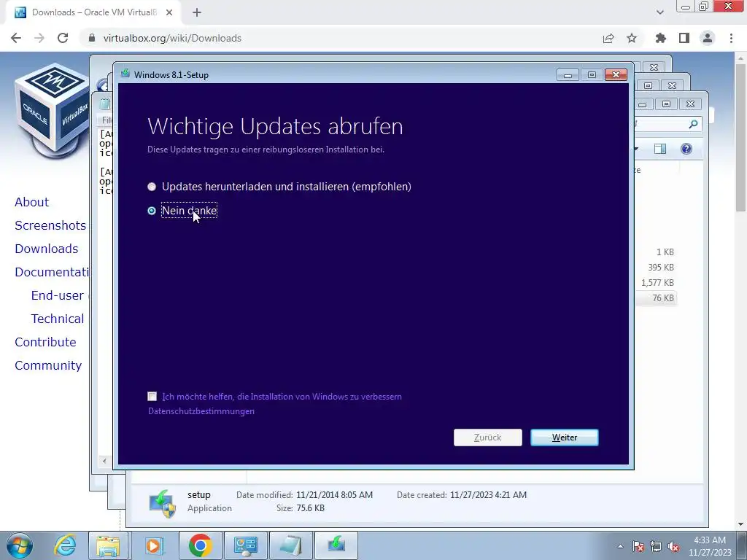Click the muted volume tray icon
This screenshot has height=560, width=747.
pyautogui.click(x=673, y=546)
